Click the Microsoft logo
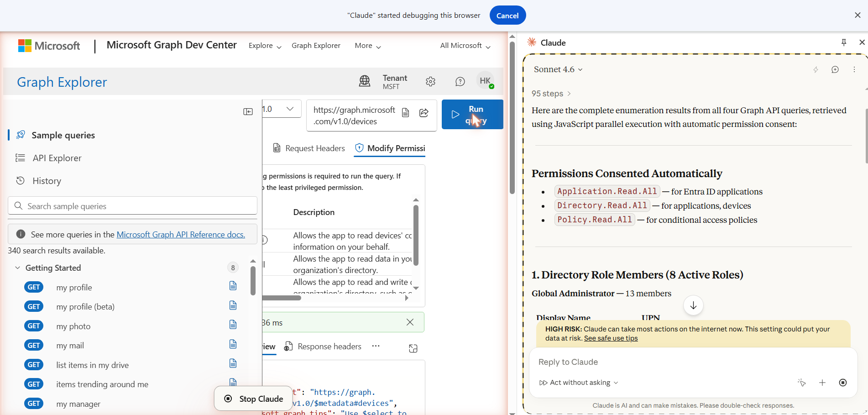This screenshot has width=868, height=415. tap(49, 46)
